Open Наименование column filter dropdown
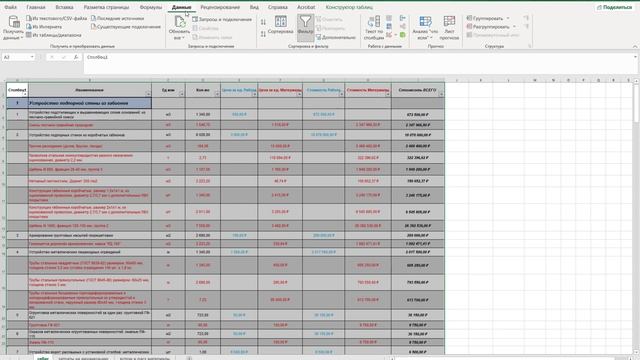The image size is (640, 360). pos(148,94)
